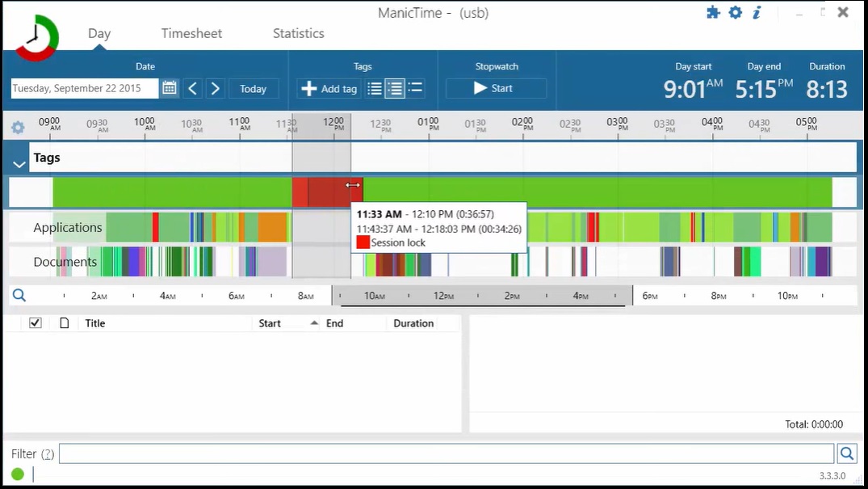Screen dimensions: 868x489
Task: Collapse the Tags timeline chevron
Action: point(19,164)
